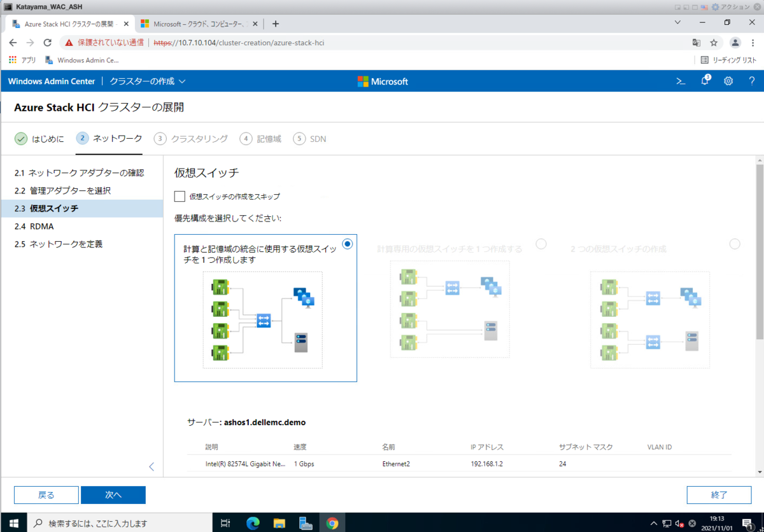
Task: Select create two virtual switches option
Action: click(735, 244)
